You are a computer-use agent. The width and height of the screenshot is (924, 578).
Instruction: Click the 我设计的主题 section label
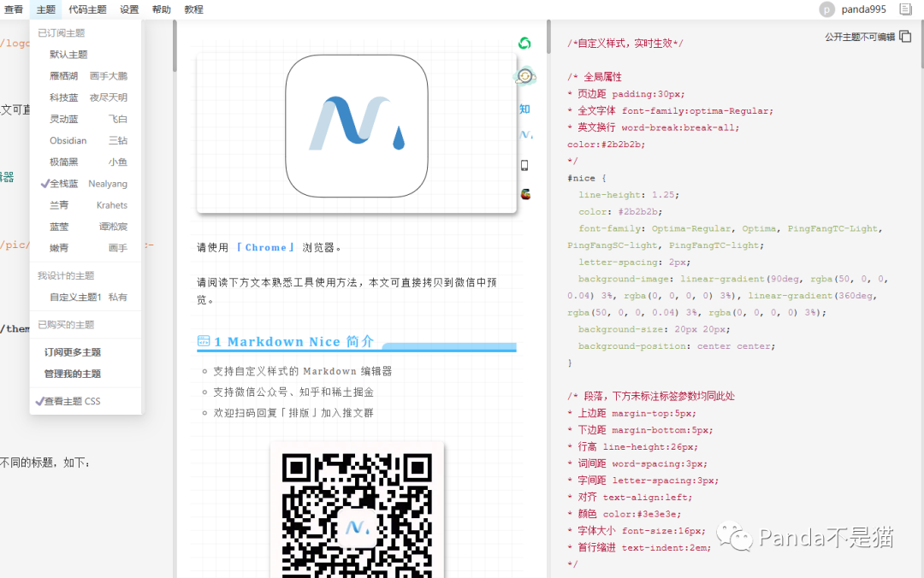tap(66, 275)
